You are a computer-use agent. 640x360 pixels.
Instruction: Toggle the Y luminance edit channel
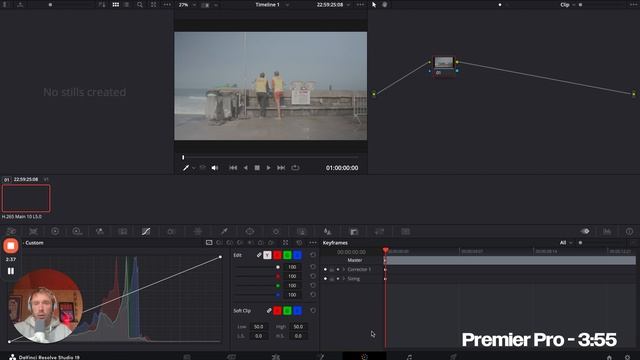(267, 255)
